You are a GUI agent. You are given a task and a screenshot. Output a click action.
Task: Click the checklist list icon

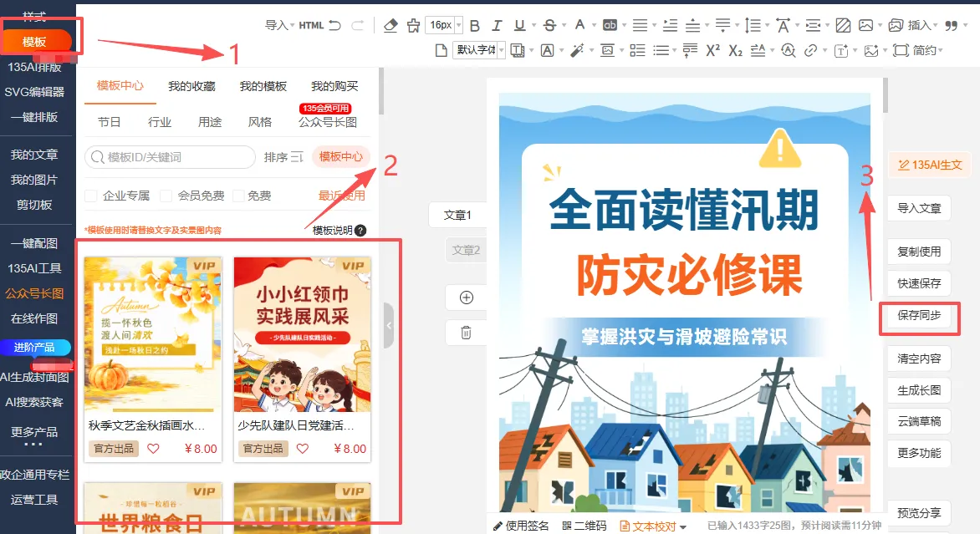tap(637, 50)
